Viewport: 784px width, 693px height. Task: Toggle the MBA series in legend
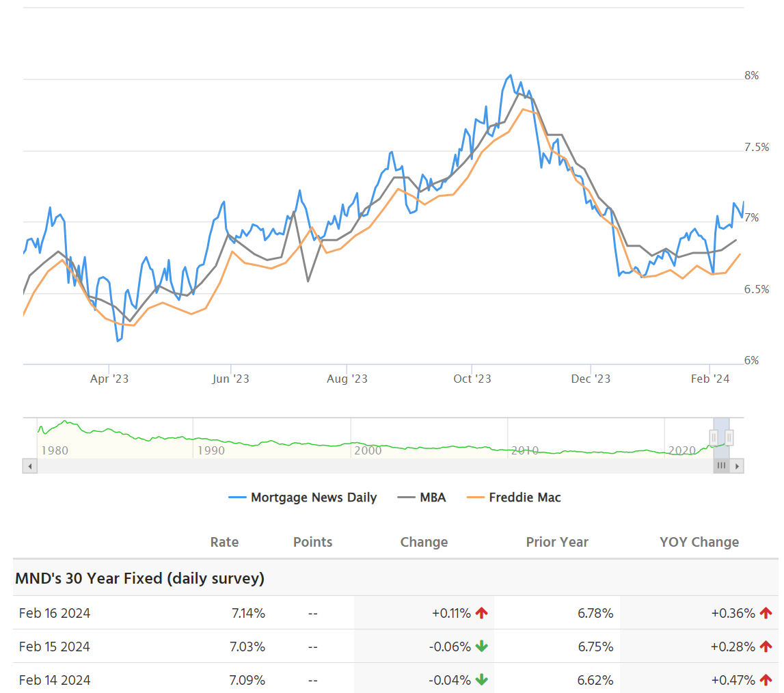point(422,498)
